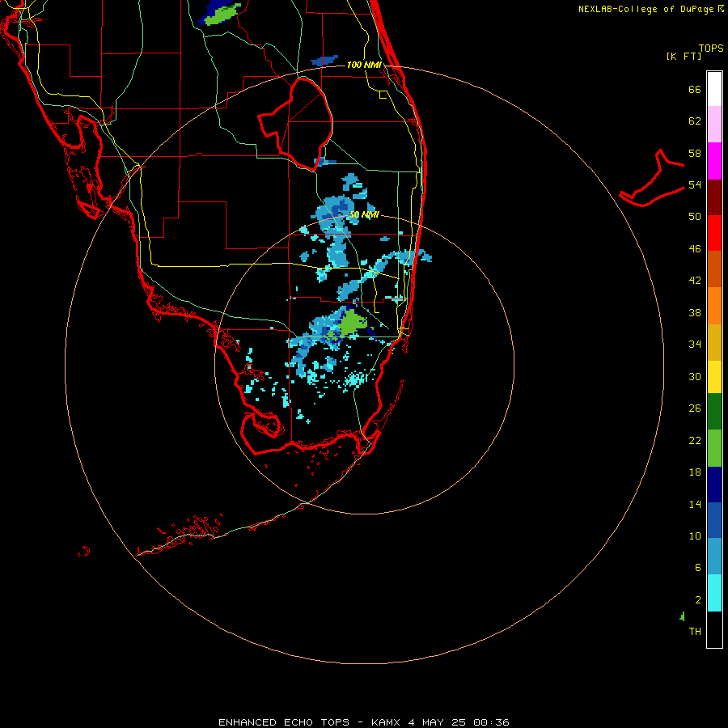Click the large green echo top cell near Miami
728x728 pixels.
coord(353,323)
